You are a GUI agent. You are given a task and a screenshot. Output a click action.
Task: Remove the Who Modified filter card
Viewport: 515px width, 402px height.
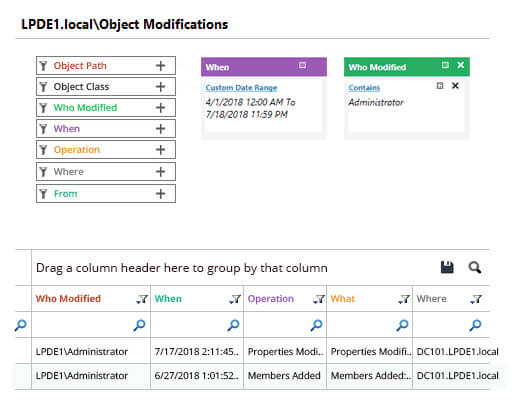(x=460, y=65)
